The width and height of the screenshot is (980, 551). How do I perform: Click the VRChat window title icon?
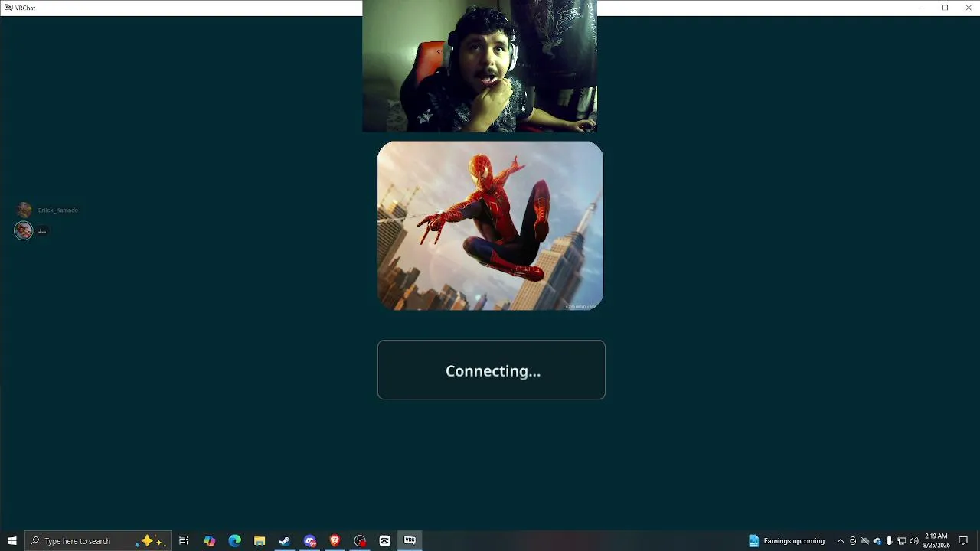(x=8, y=8)
